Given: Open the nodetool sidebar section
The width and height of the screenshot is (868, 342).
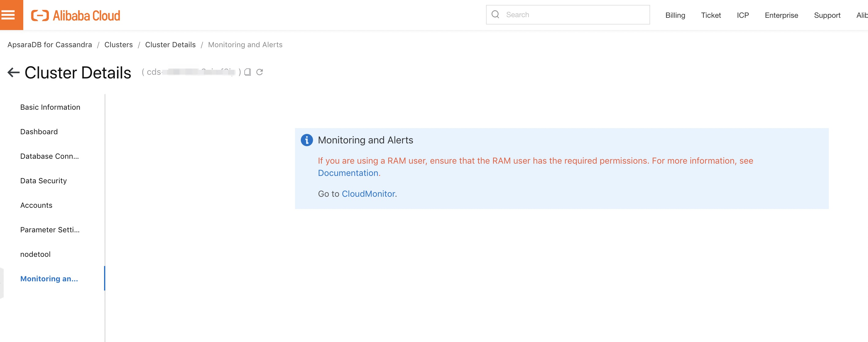Looking at the screenshot, I should pyautogui.click(x=36, y=254).
